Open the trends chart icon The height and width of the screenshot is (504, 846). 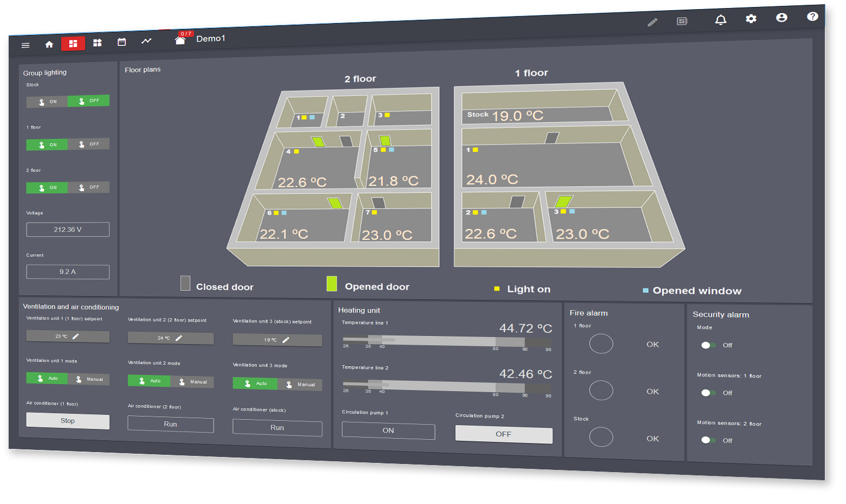coord(146,40)
